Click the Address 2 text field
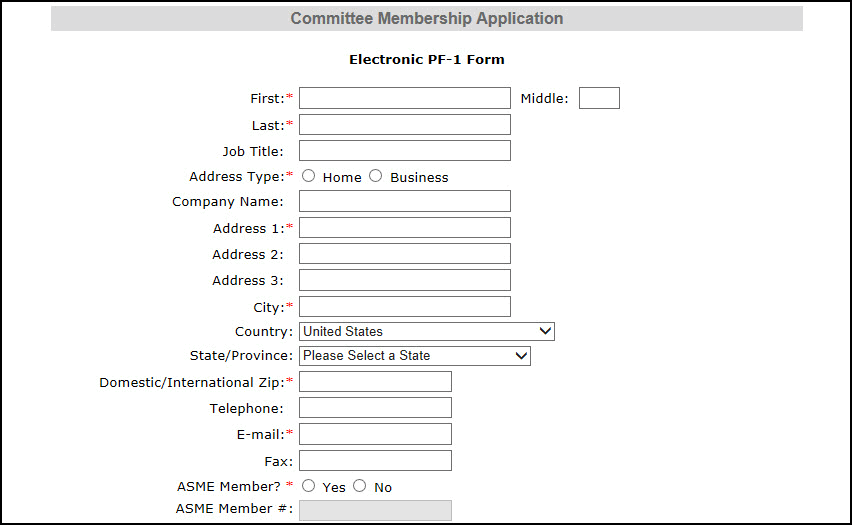This screenshot has width=852, height=525. click(404, 254)
